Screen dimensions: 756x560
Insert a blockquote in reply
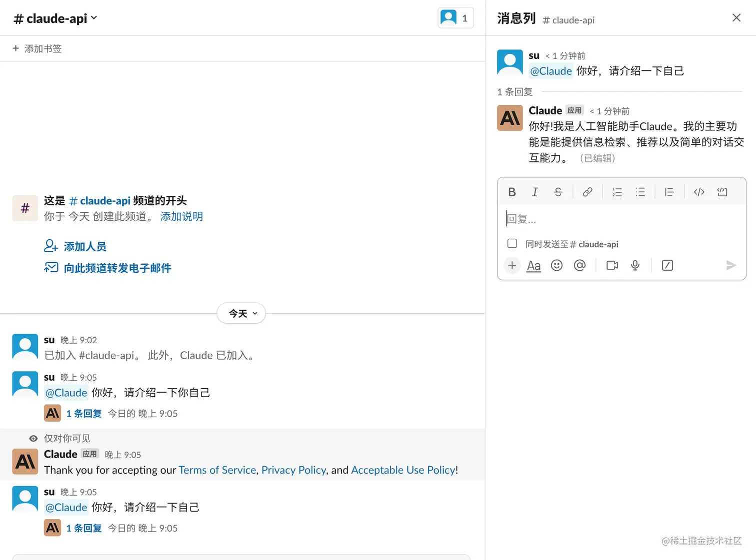click(669, 192)
